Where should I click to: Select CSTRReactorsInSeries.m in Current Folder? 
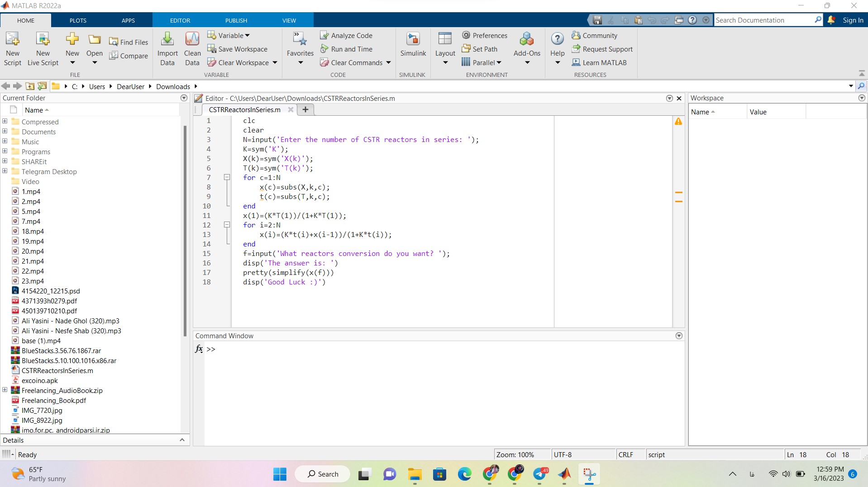[x=57, y=370]
